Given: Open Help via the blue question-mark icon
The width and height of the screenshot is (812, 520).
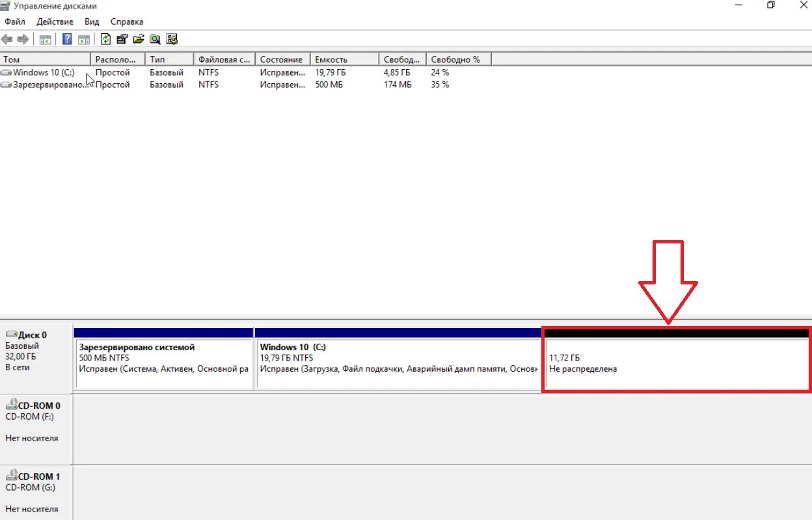Looking at the screenshot, I should coord(66,39).
